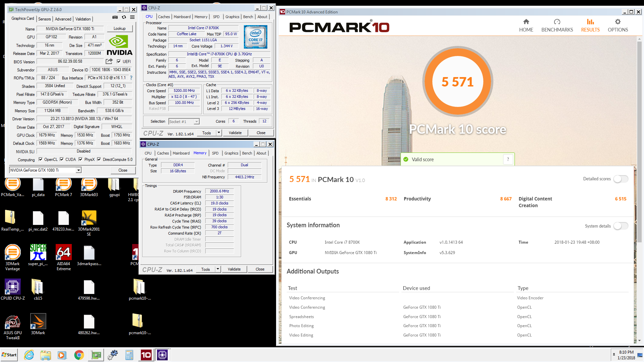Image resolution: width=644 pixels, height=362 pixels.
Task: Click Validate in bottom CPU-Z window
Action: click(x=234, y=269)
